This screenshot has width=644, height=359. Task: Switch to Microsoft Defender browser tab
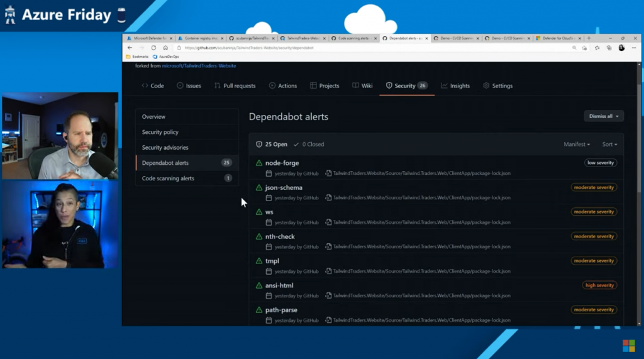150,38
